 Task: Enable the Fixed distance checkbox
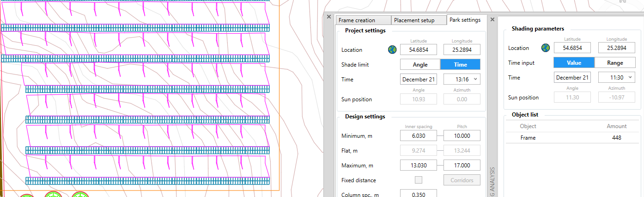coord(419,180)
